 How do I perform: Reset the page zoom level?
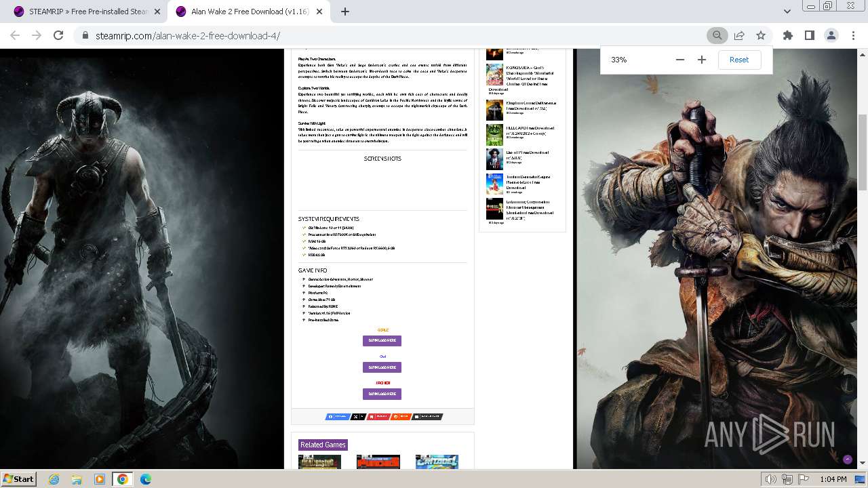pyautogui.click(x=739, y=60)
